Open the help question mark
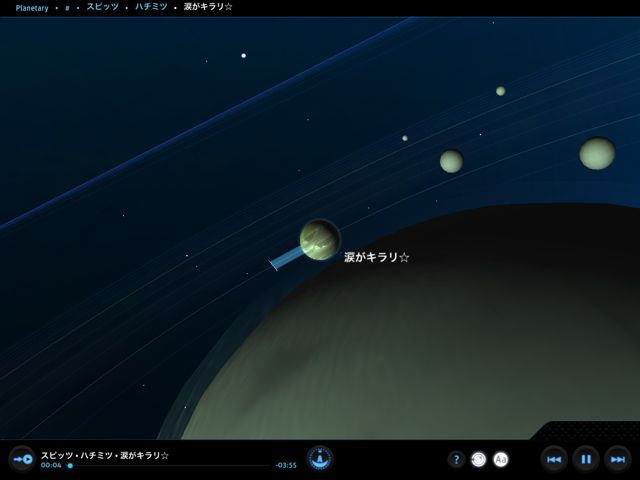 (456, 460)
